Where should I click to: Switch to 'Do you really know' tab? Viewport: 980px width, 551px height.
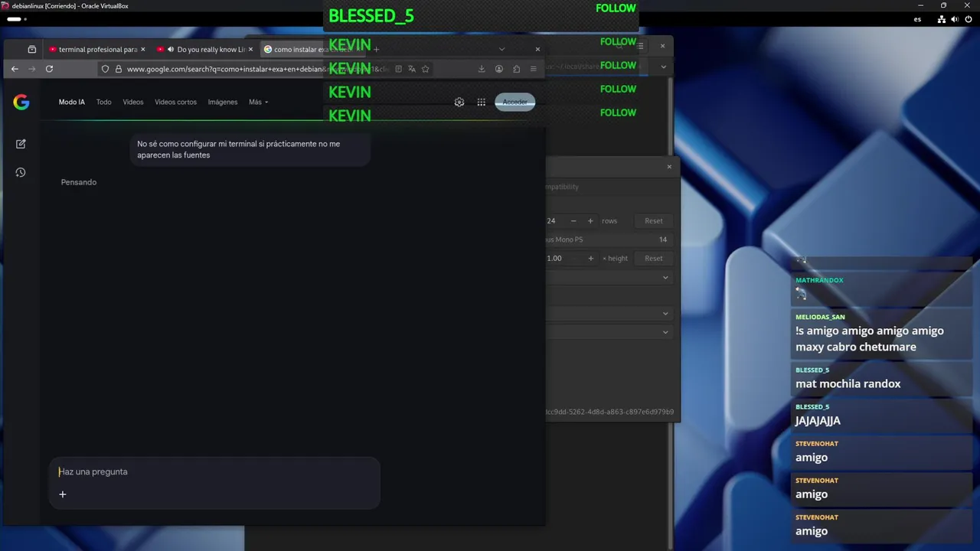pyautogui.click(x=205, y=49)
